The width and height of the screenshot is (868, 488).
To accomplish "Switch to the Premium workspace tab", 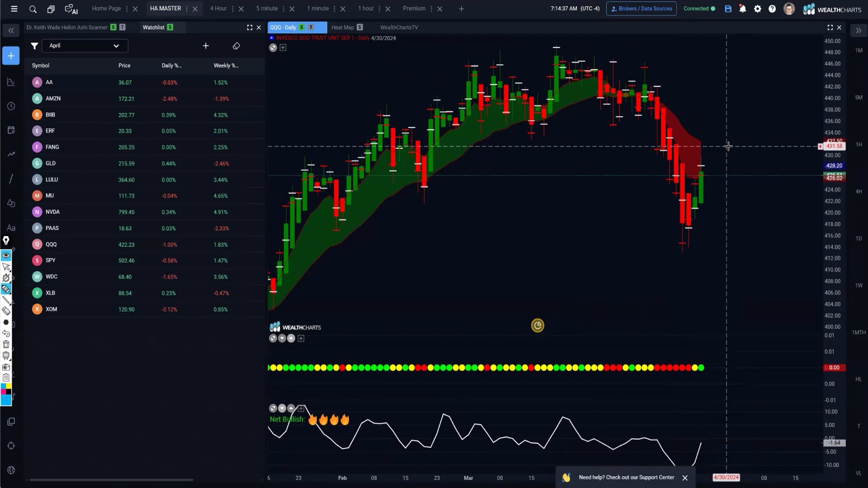I will (414, 9).
